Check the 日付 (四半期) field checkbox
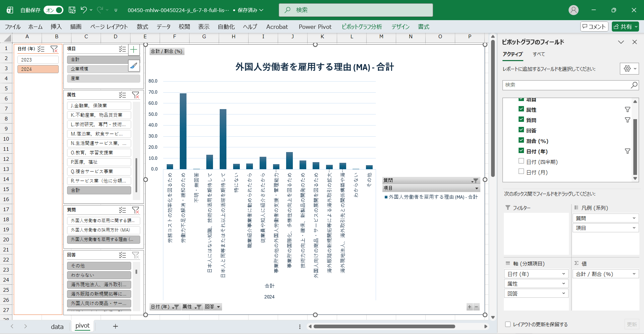Image resolution: width=644 pixels, height=334 pixels. click(x=521, y=161)
